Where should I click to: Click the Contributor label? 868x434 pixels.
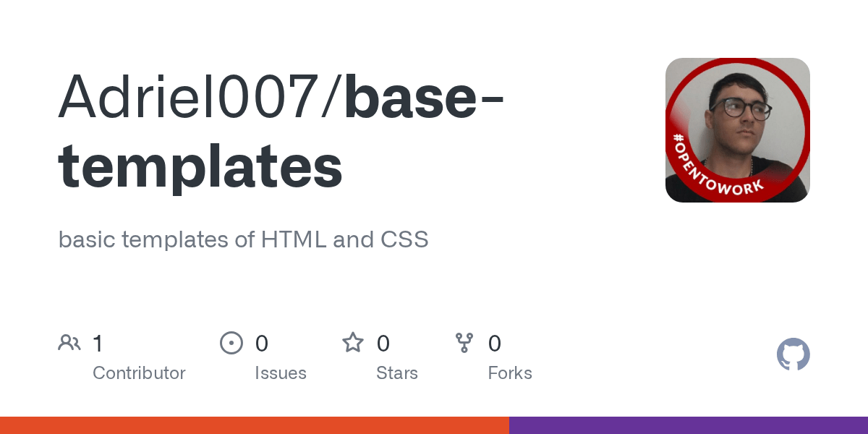coord(139,373)
